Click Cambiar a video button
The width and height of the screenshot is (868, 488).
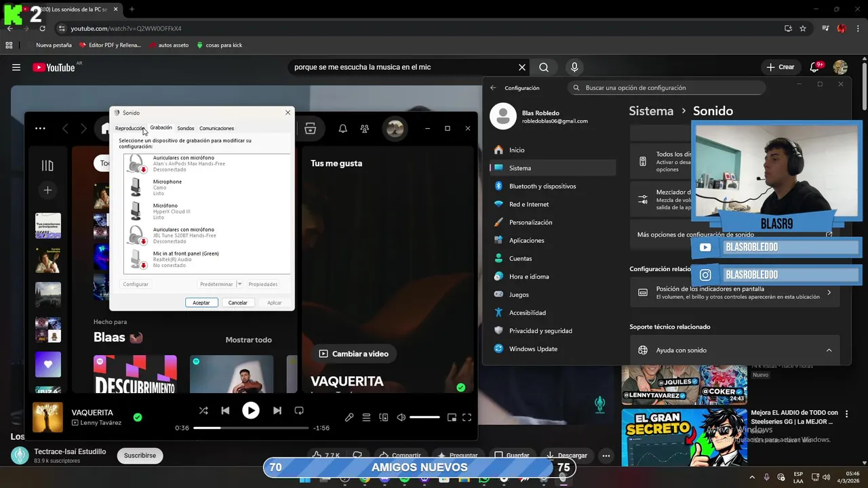click(x=354, y=354)
